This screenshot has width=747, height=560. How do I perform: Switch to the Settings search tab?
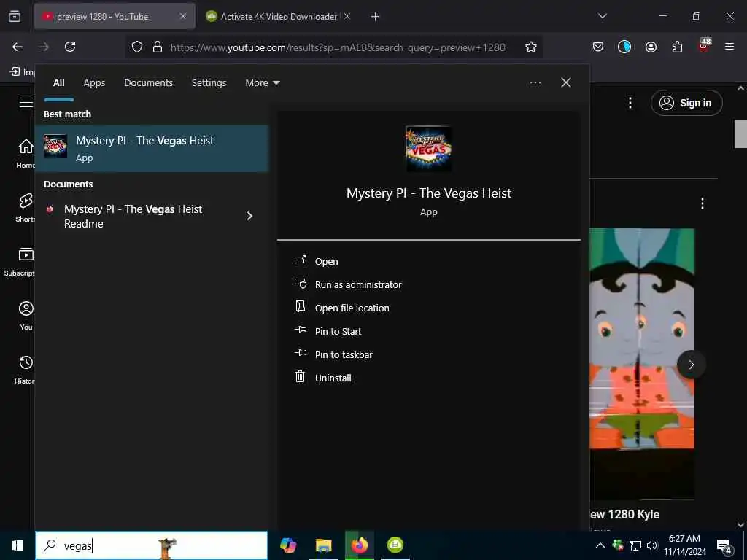click(x=209, y=83)
